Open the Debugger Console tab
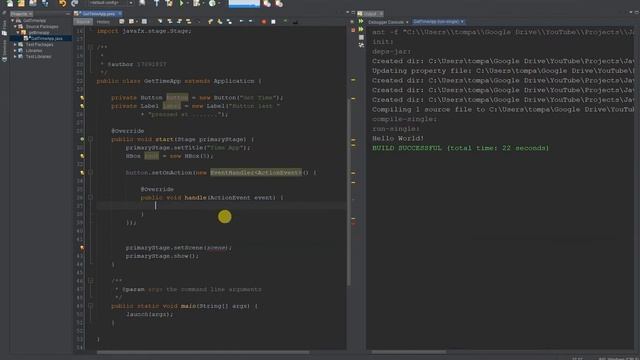 coord(386,22)
